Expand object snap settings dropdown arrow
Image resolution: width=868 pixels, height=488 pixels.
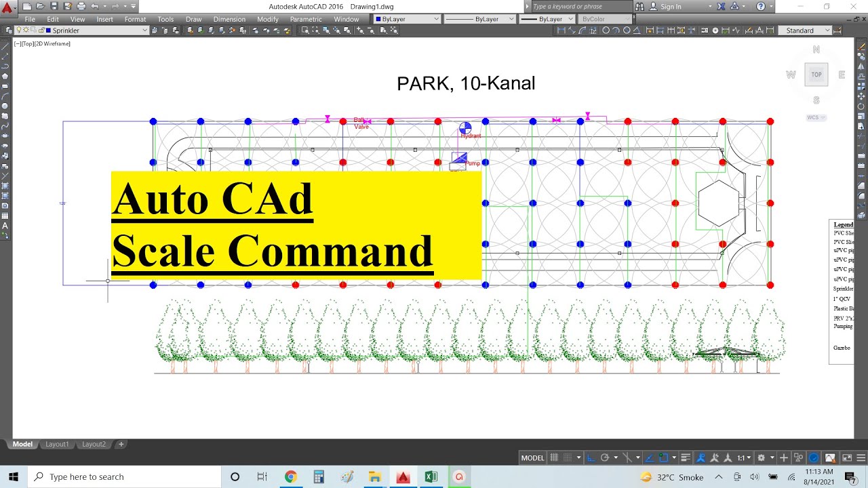click(x=674, y=457)
